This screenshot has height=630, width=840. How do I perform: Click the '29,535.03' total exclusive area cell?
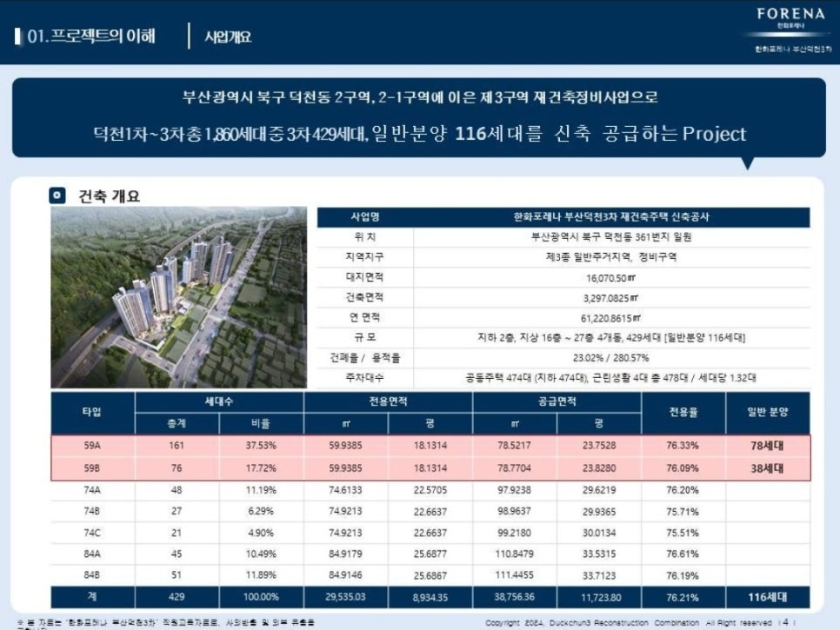pos(345,597)
